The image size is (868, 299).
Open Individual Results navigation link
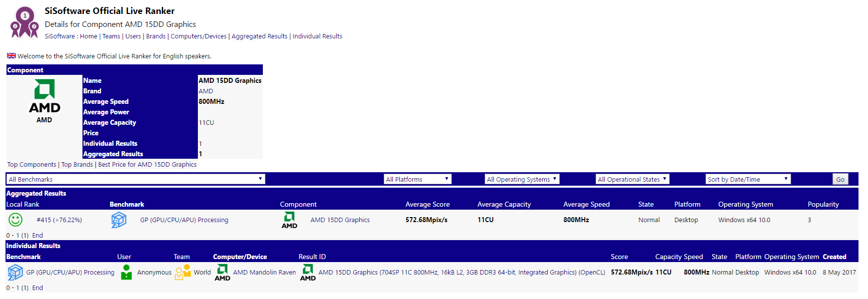coord(317,36)
